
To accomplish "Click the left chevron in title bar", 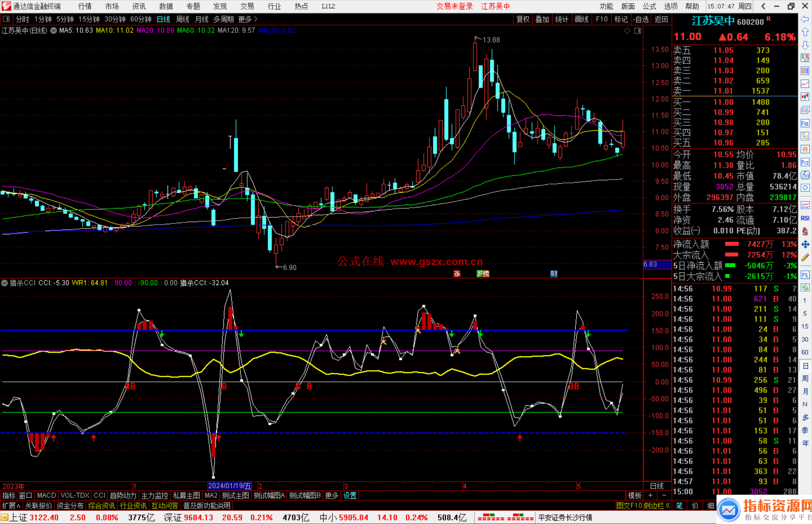I will point(763,6).
